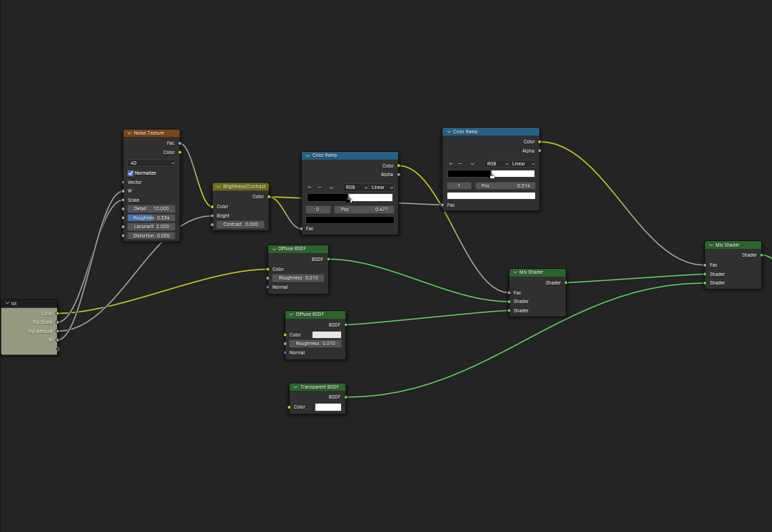
Task: Click the Noise Texture Fac output socket
Action: coord(180,143)
